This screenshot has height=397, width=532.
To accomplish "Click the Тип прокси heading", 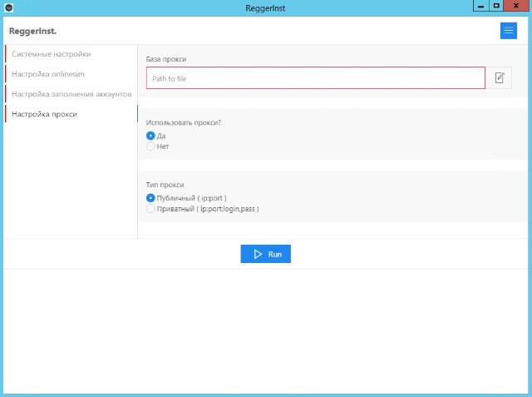I will (x=165, y=185).
